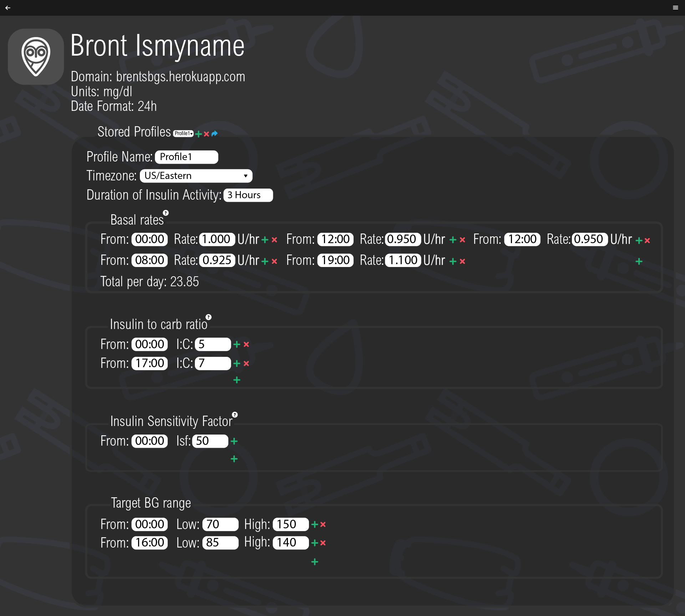
Task: Activate the profile via blue arrow icon
Action: [x=214, y=133]
